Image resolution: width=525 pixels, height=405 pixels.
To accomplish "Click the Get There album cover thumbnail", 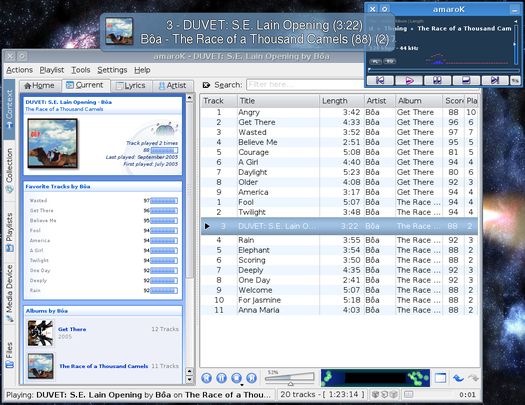I will [x=40, y=333].
